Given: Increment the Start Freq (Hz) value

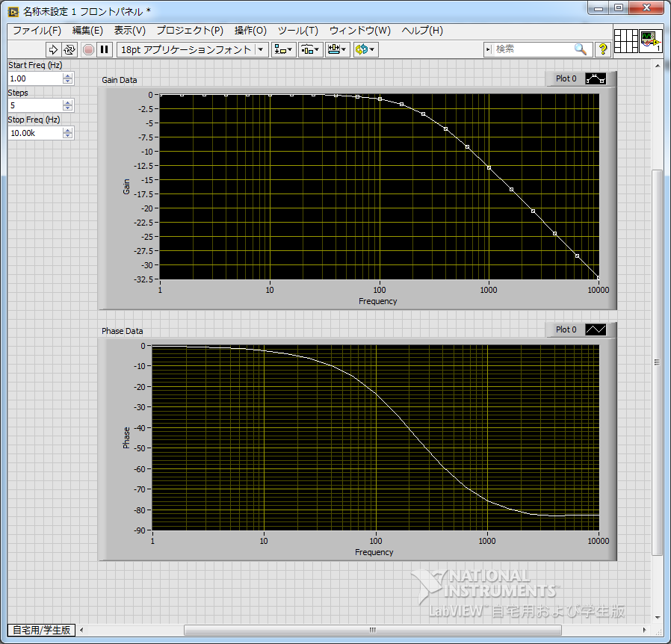Looking at the screenshot, I should (67, 75).
